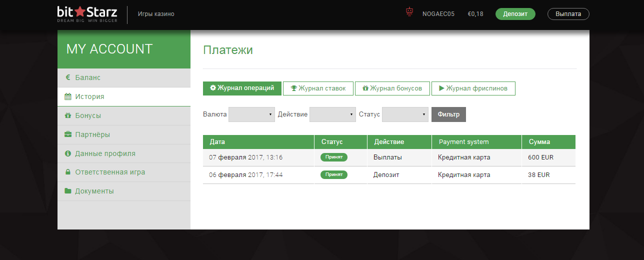Go to Бонусы in the sidebar

tap(124, 115)
